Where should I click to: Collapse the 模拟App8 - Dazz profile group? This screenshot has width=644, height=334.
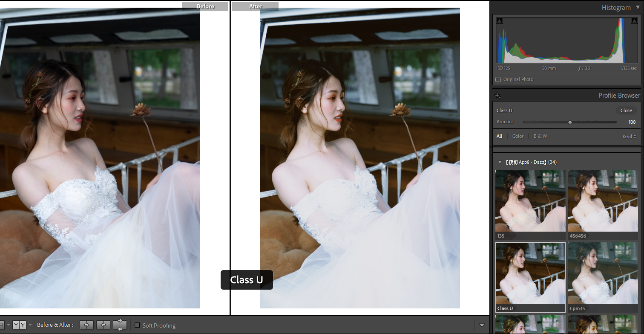click(500, 162)
